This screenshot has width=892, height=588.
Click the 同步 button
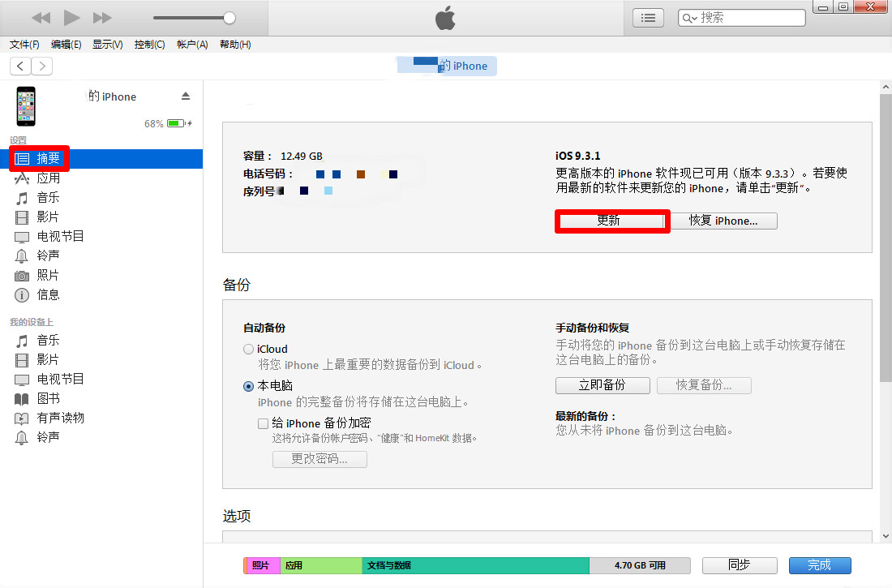click(740, 565)
